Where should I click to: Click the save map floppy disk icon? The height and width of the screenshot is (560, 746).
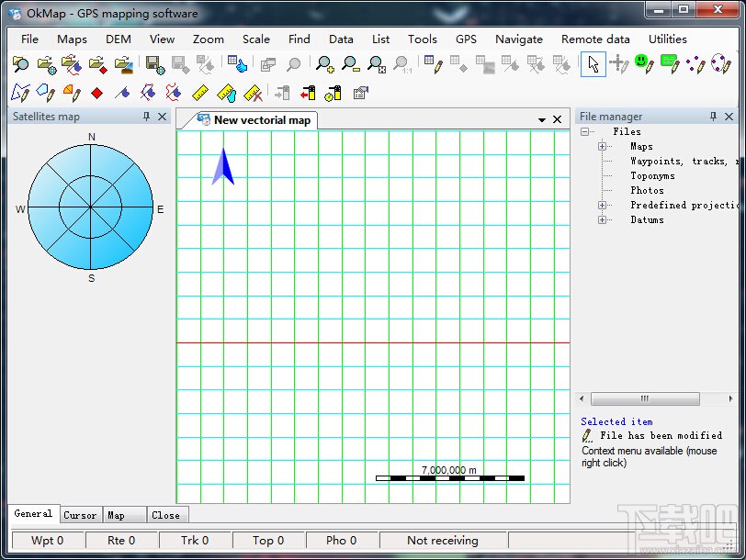tap(154, 64)
